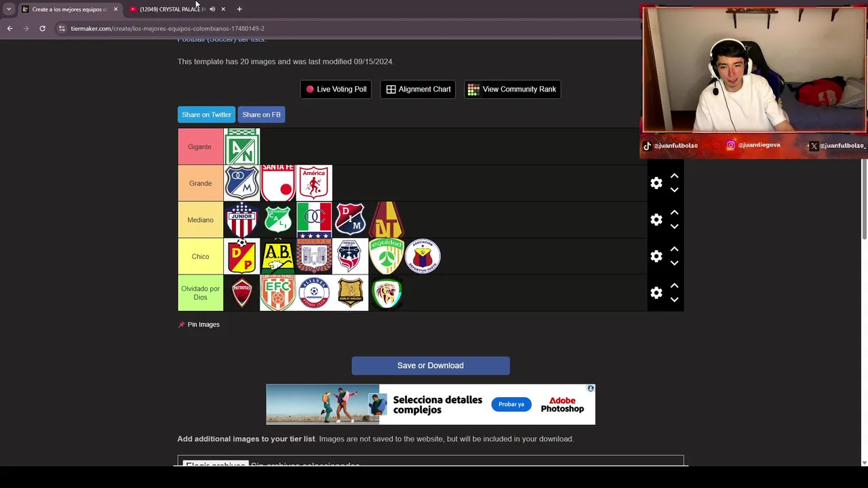Viewport: 868px width, 488px height.
Task: Mute the Crystal Palace YouTube tab audio
Action: click(212, 9)
